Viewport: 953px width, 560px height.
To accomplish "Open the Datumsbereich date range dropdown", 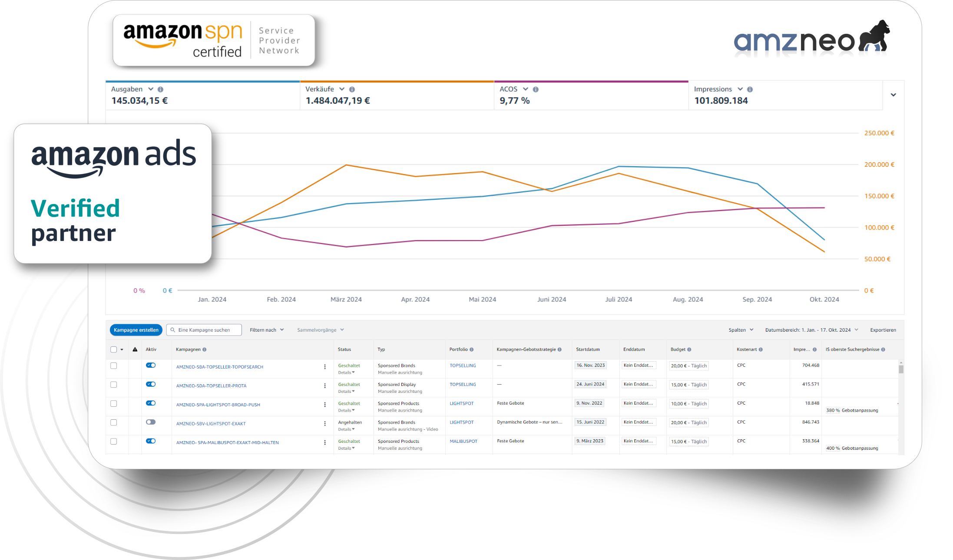I will click(812, 330).
